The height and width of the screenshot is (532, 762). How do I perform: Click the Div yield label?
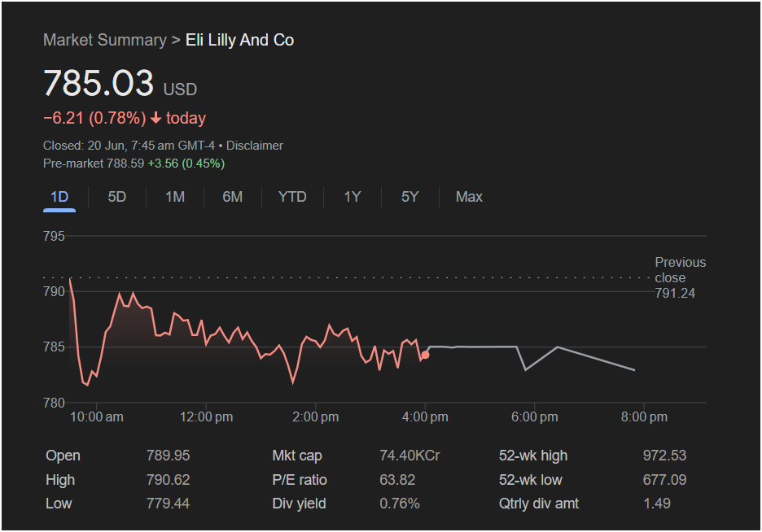[299, 504]
